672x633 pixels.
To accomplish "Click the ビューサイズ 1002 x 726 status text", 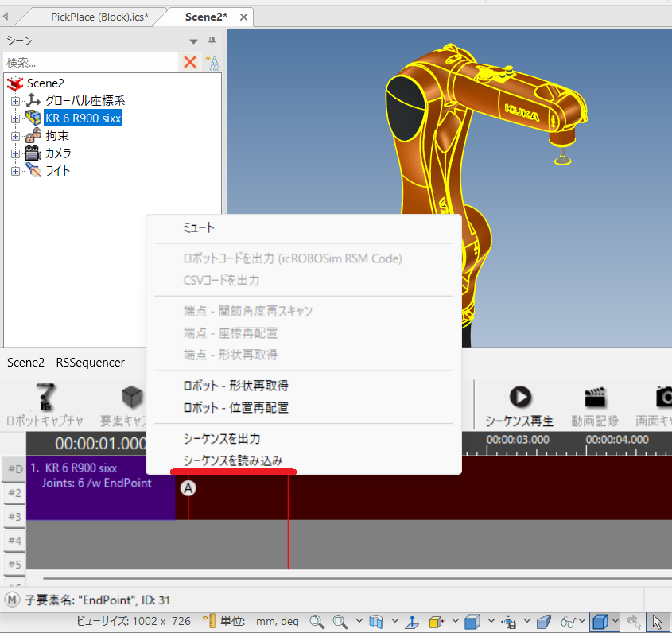I will click(134, 621).
